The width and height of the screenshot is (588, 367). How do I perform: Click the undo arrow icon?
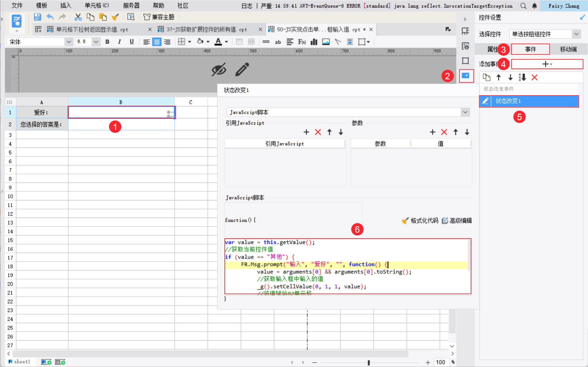50,17
